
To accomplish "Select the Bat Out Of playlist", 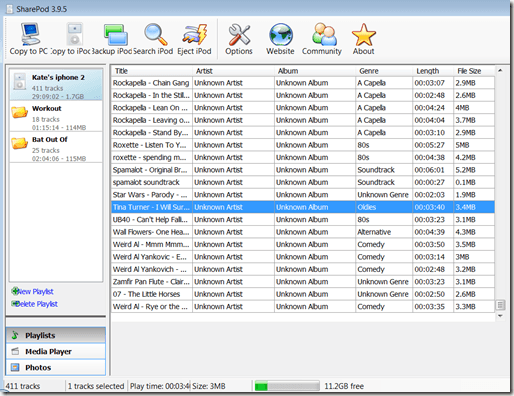I will tap(56, 147).
